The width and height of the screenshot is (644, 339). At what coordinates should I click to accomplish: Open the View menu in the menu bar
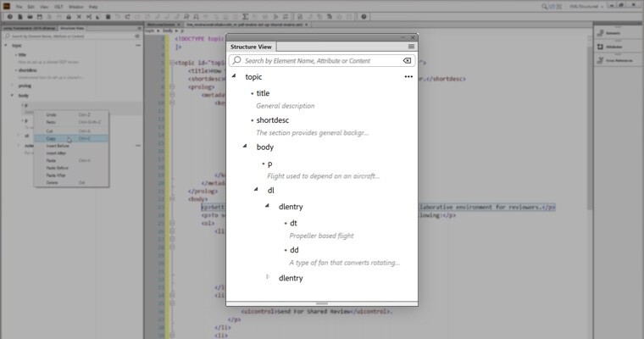44,7
